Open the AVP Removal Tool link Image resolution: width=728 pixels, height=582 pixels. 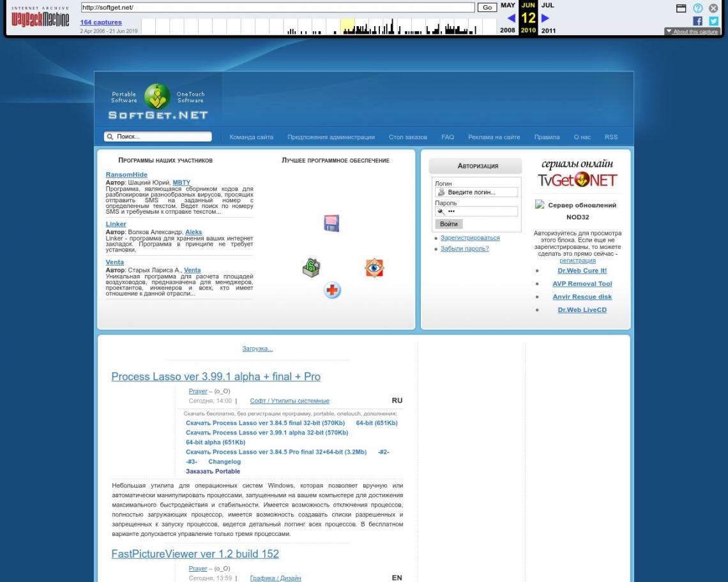coord(582,283)
